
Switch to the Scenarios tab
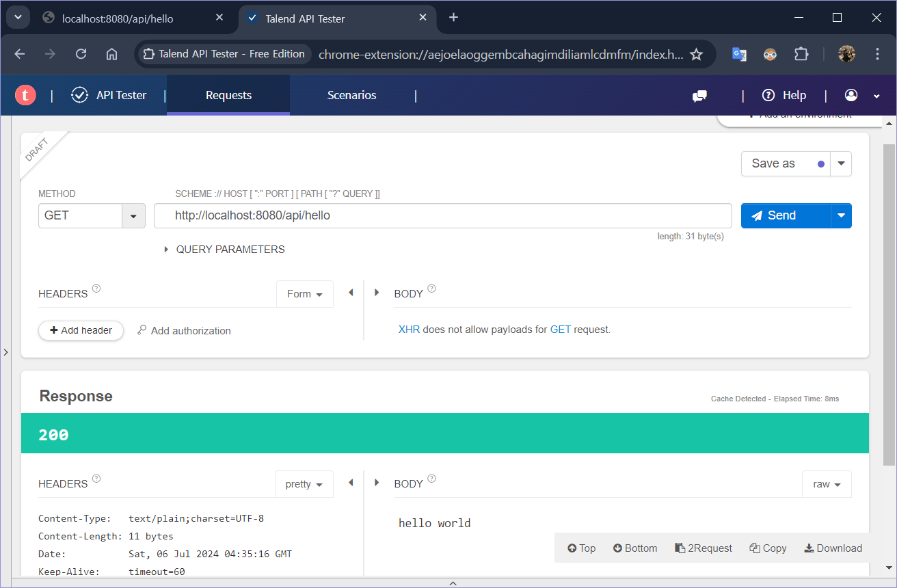[x=351, y=95]
